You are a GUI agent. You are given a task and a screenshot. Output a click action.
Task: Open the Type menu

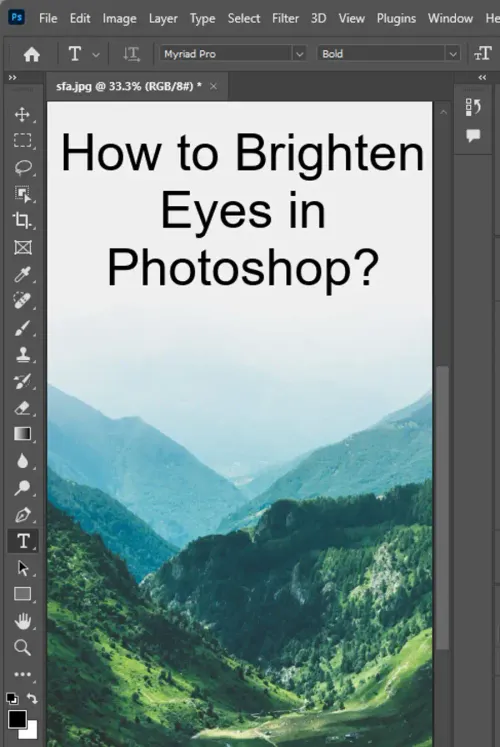point(202,19)
